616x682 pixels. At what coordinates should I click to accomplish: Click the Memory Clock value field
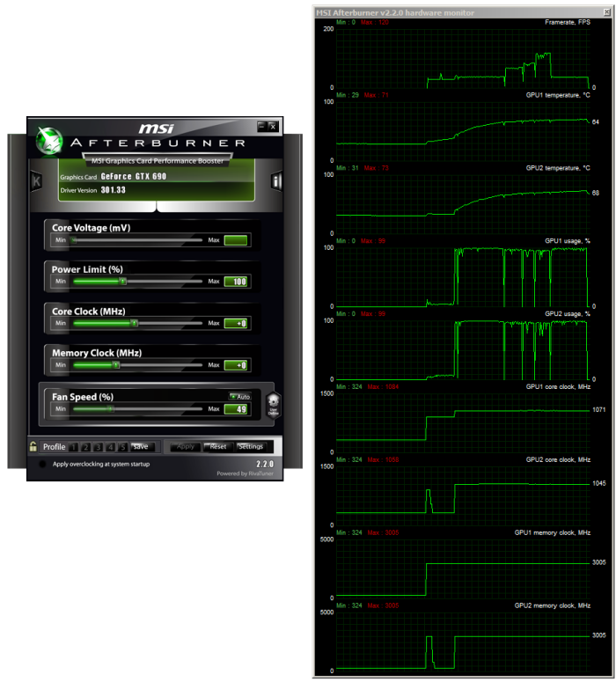[x=237, y=365]
